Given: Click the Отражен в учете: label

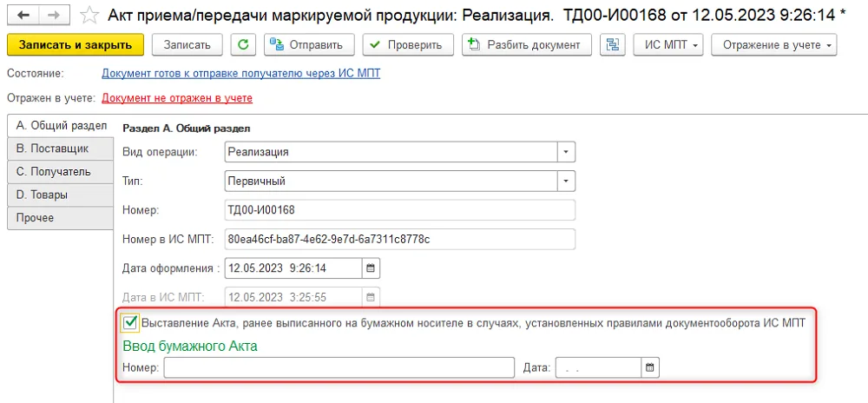Looking at the screenshot, I should click(x=51, y=98).
